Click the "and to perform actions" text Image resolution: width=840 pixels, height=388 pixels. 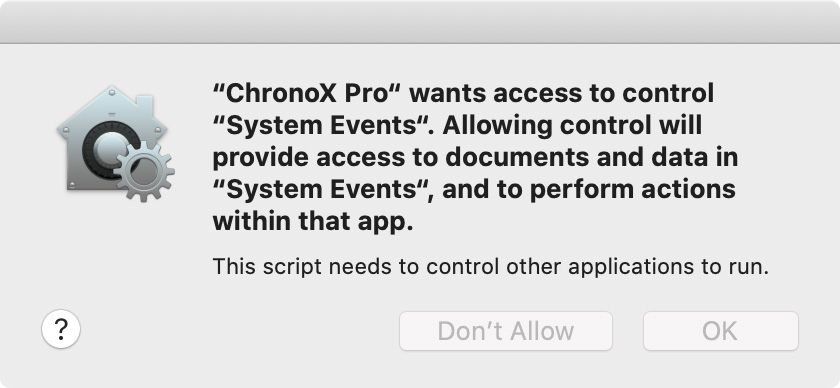pos(589,190)
